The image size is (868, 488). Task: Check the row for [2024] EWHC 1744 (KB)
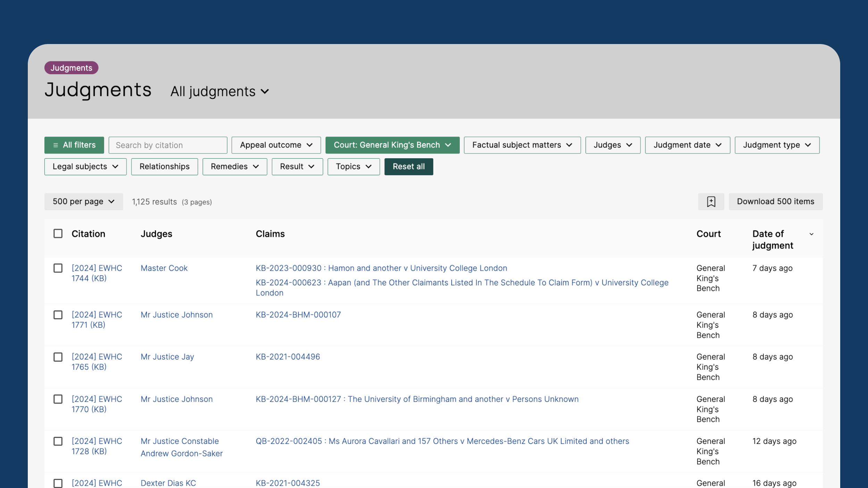point(58,268)
